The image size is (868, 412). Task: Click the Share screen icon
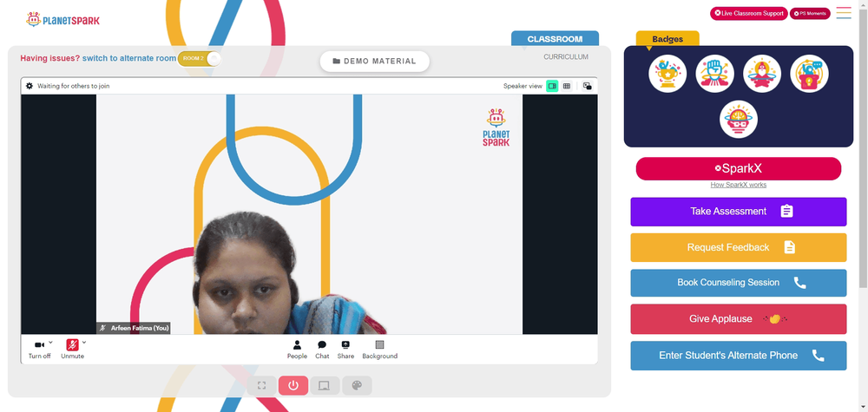point(345,350)
